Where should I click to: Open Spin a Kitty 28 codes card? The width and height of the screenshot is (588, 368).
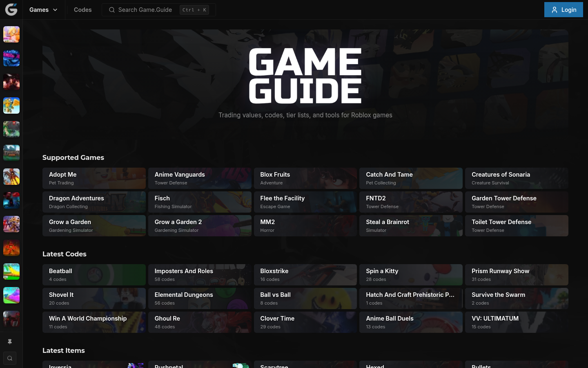[411, 275]
